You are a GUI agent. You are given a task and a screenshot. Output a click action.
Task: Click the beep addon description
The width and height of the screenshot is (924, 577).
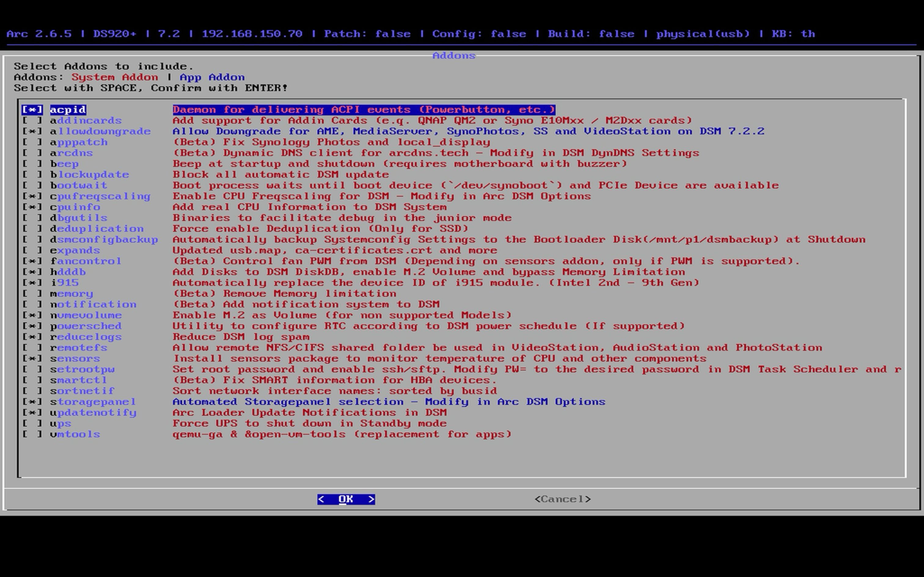tap(399, 164)
